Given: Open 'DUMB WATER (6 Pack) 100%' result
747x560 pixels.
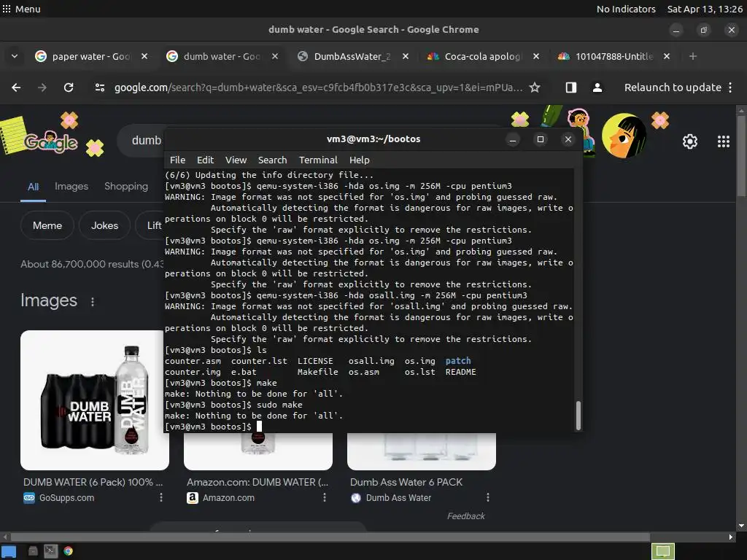Looking at the screenshot, I should (x=93, y=482).
